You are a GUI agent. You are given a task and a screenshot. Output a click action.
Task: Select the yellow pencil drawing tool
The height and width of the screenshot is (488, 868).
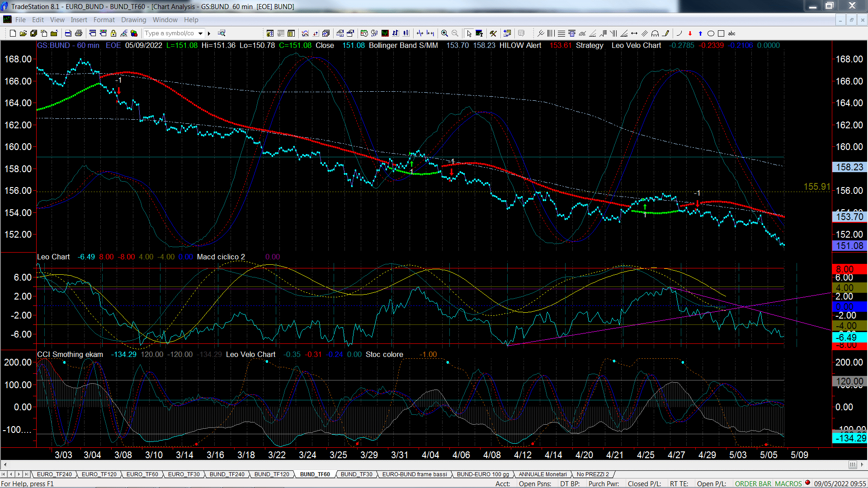click(x=665, y=33)
